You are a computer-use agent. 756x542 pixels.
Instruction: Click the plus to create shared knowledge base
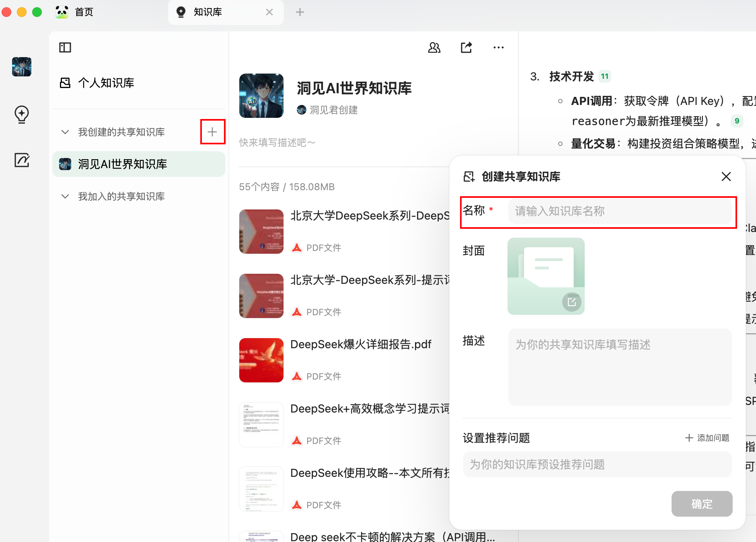[212, 132]
